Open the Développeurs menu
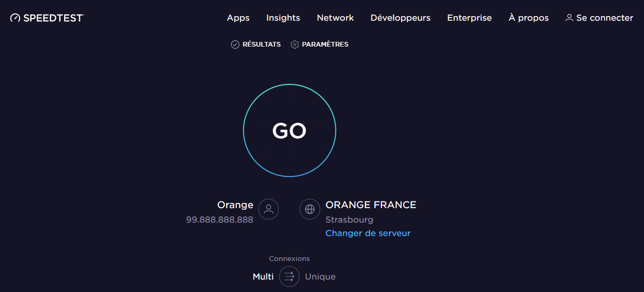This screenshot has height=292, width=644. click(x=400, y=18)
